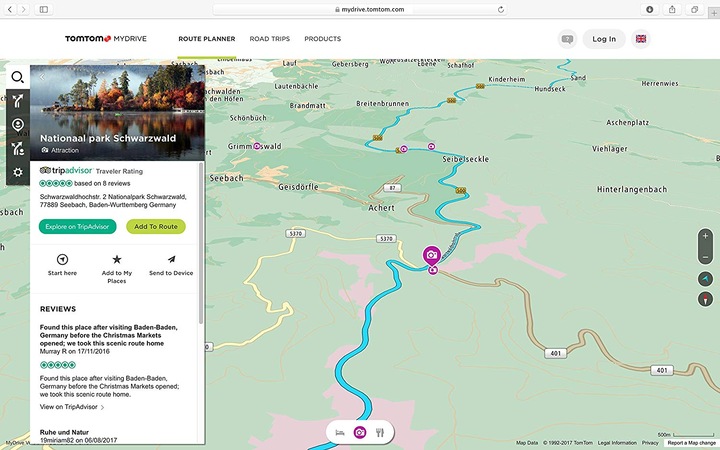Open the Road Trips tab
Viewport: 720px width, 450px height.
point(270,39)
